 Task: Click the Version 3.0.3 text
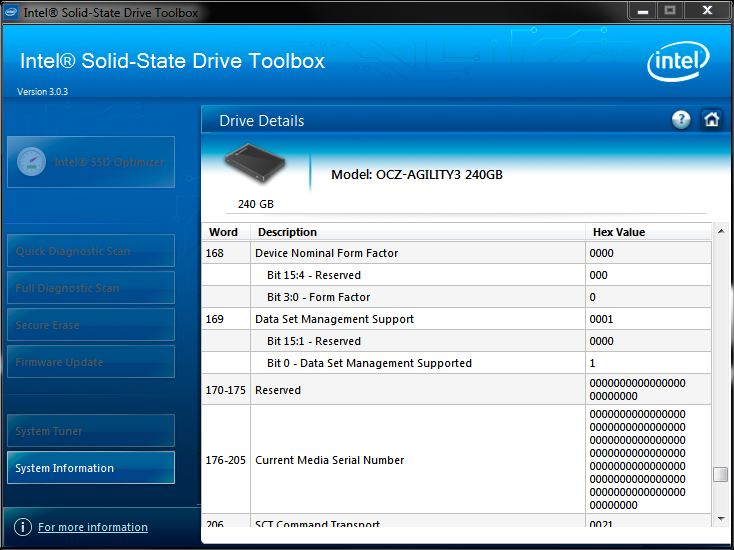[42, 92]
